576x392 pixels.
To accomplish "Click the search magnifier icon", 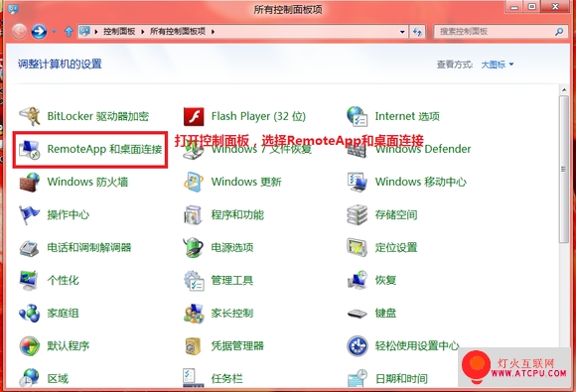I will [559, 32].
